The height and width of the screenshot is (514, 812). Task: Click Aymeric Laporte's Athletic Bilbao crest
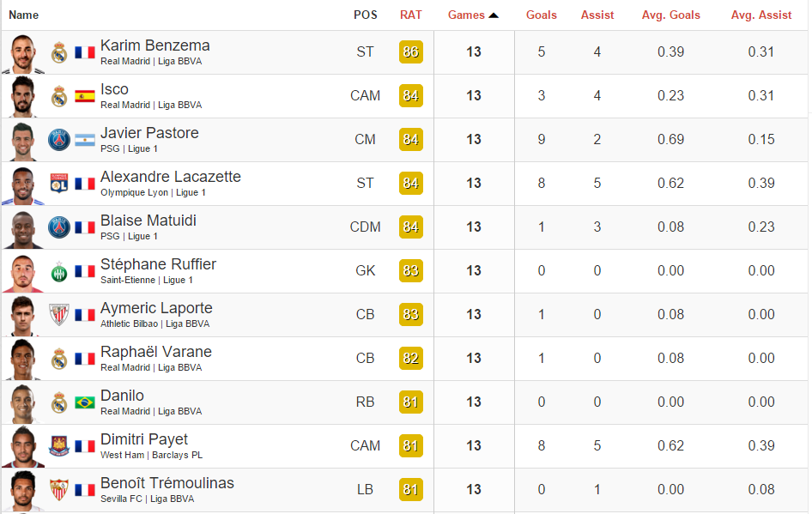[59, 315]
